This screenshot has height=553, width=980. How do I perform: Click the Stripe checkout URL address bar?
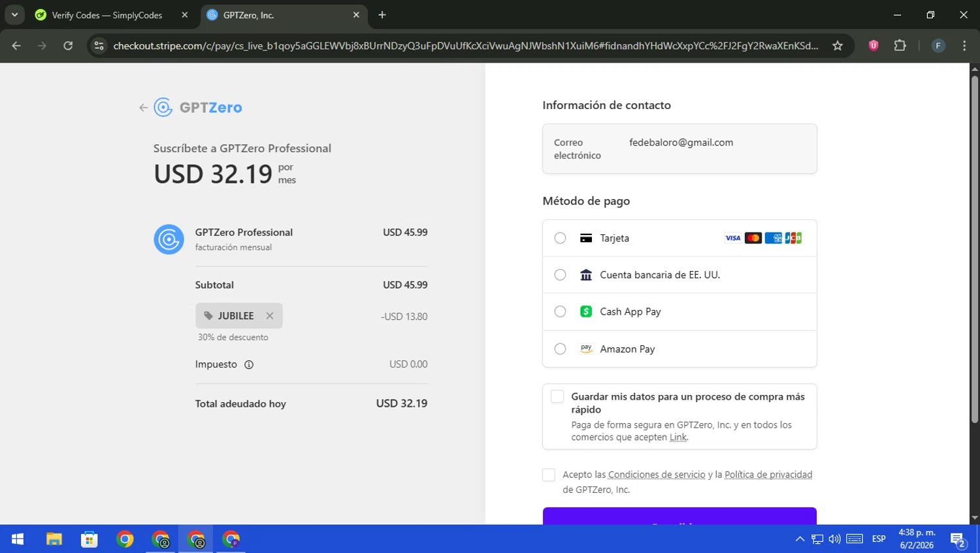click(465, 46)
